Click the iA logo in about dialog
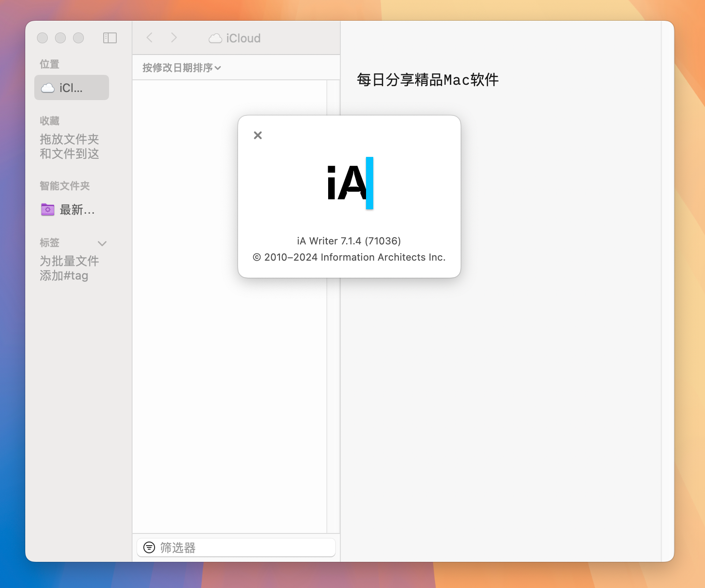This screenshot has width=705, height=588. 350,183
